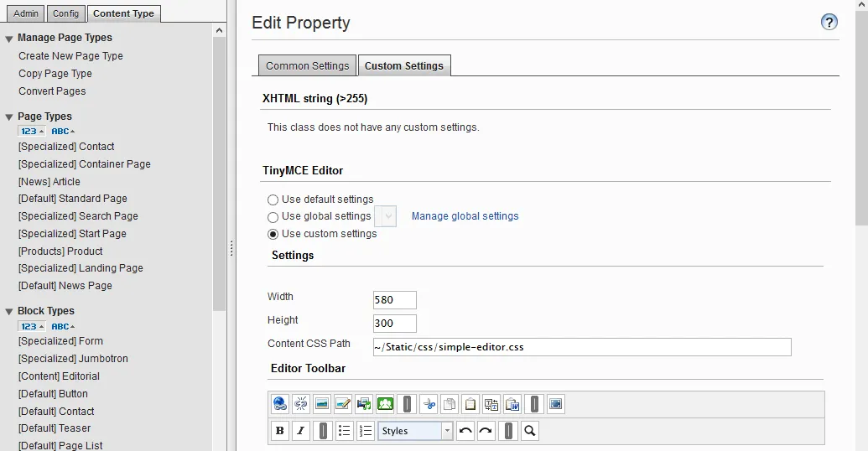The image size is (868, 451).
Task: Select the copy pages icon
Action: (450, 404)
